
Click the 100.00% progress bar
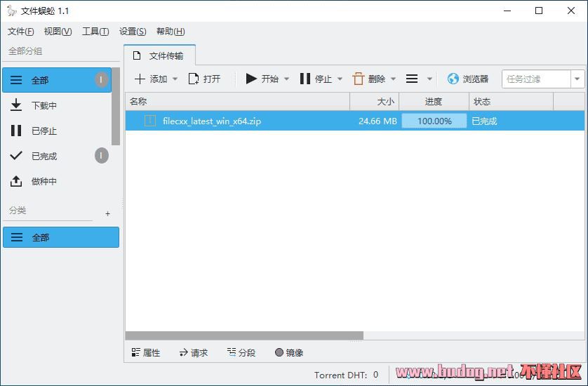(434, 121)
